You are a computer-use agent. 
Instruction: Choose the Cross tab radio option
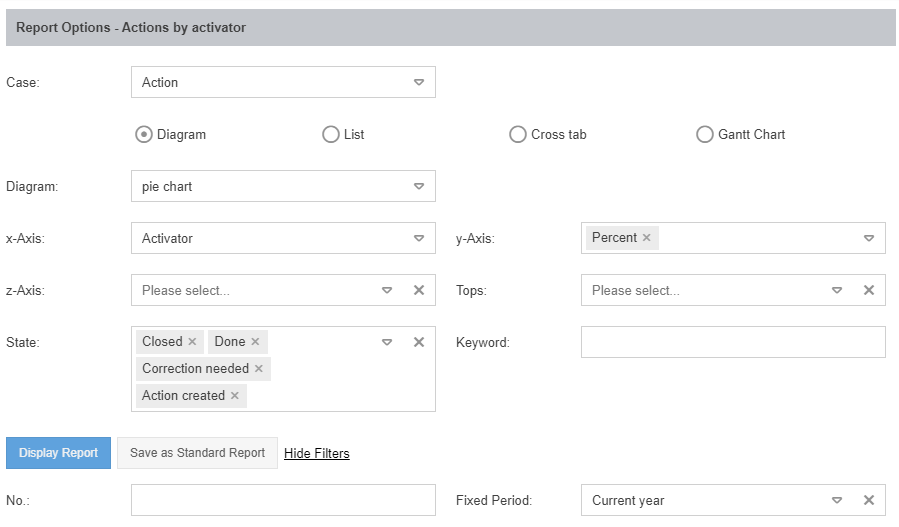518,134
